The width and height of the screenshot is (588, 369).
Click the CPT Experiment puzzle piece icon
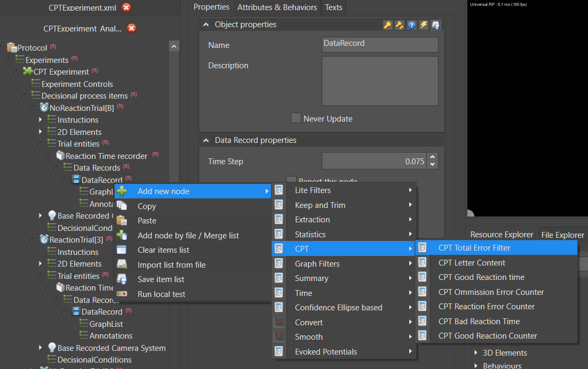[28, 71]
